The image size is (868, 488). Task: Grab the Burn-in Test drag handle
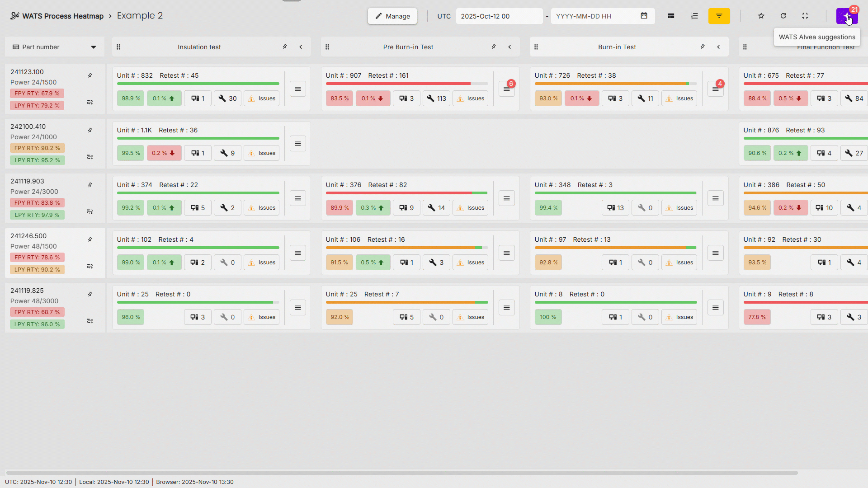coord(536,47)
